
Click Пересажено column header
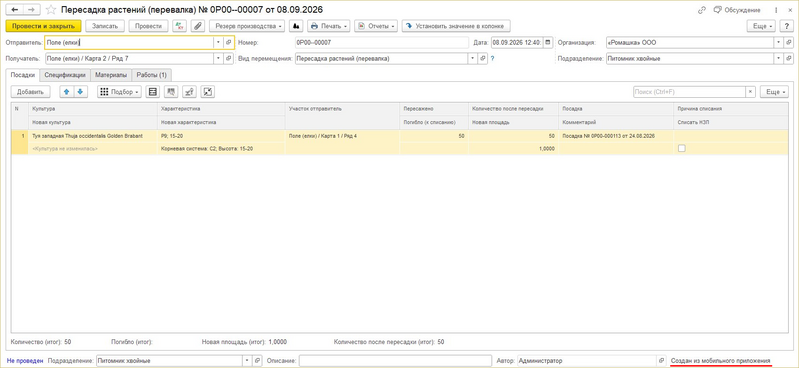[x=434, y=109]
